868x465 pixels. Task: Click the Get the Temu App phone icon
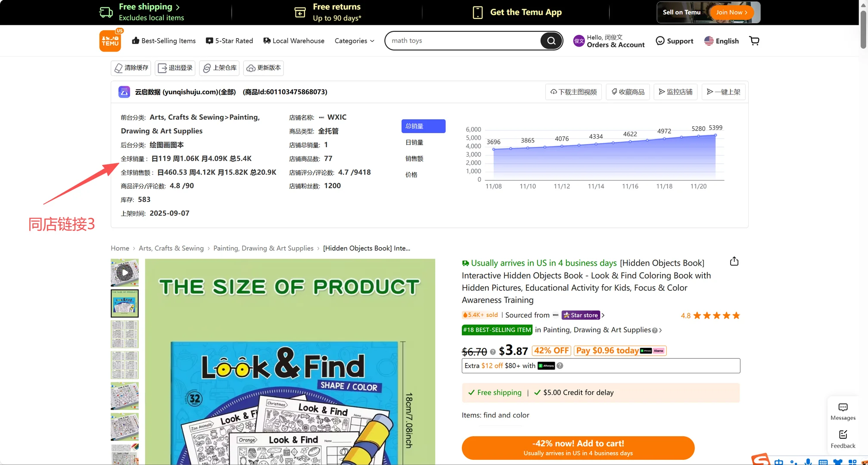[477, 12]
